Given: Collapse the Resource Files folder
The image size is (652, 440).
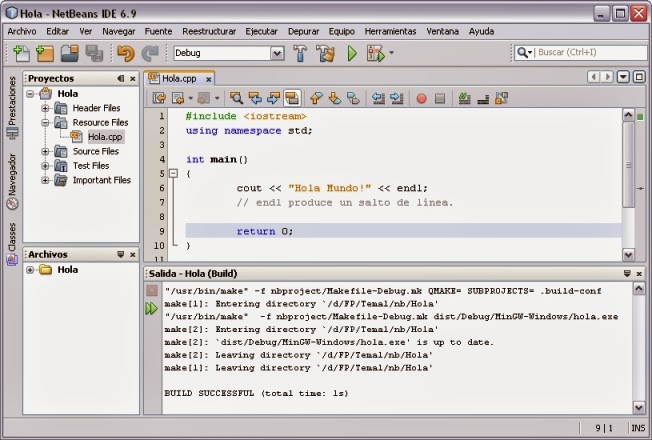Looking at the screenshot, I should pyautogui.click(x=45, y=123).
